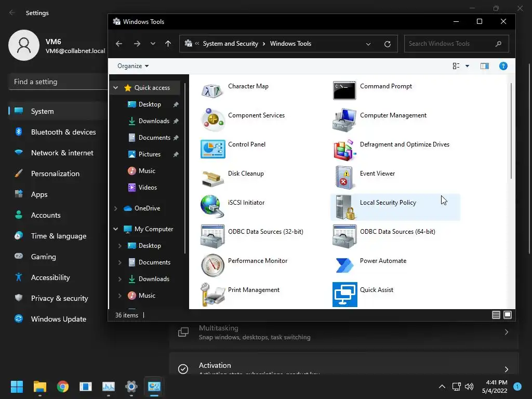The image size is (532, 399).
Task: Open Time & language in Settings
Action: [x=58, y=236]
